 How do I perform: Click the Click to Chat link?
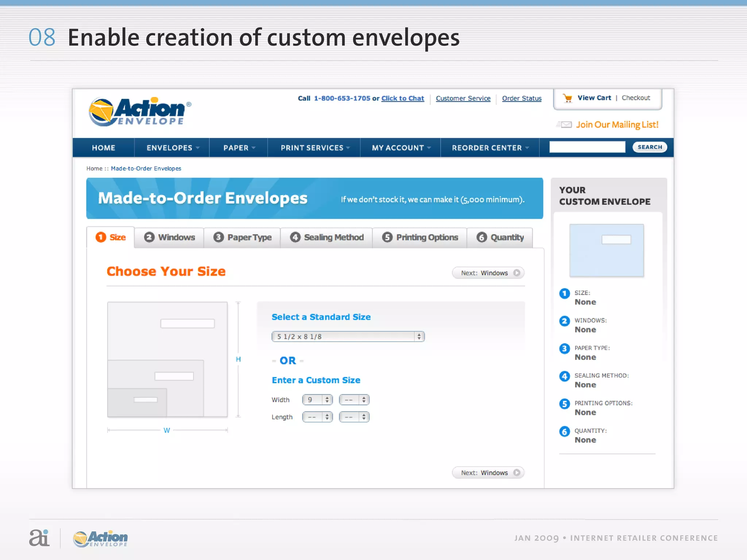click(403, 98)
